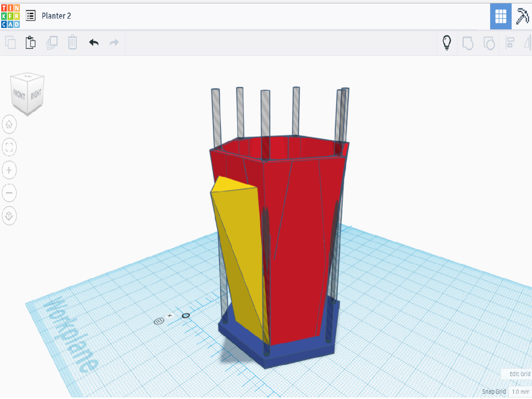This screenshot has width=532, height=399.
Task: Redo the last action
Action: click(x=114, y=43)
